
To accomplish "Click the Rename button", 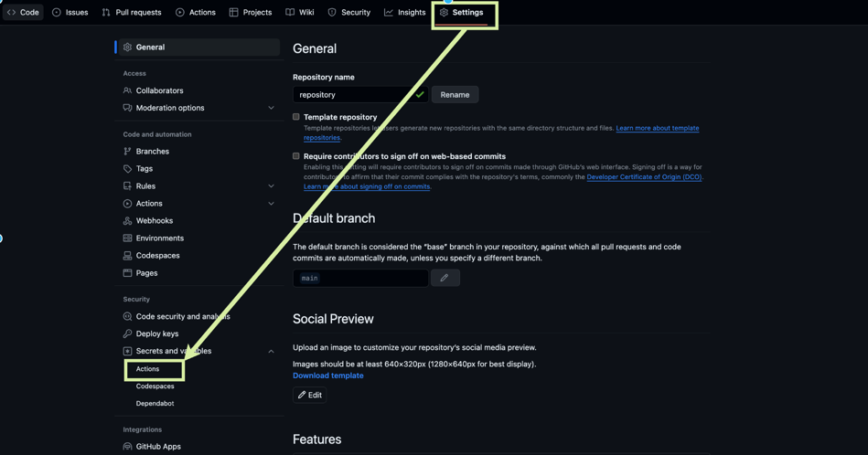I will tap(455, 94).
